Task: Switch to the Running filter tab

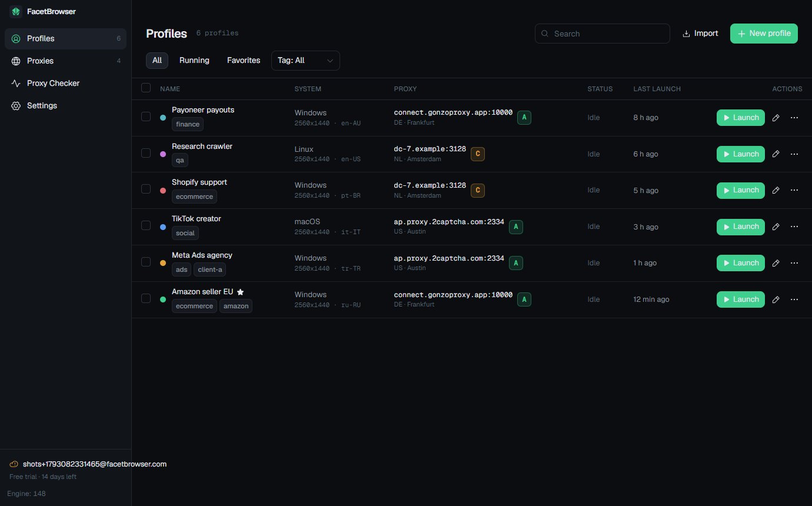Action: (194, 61)
